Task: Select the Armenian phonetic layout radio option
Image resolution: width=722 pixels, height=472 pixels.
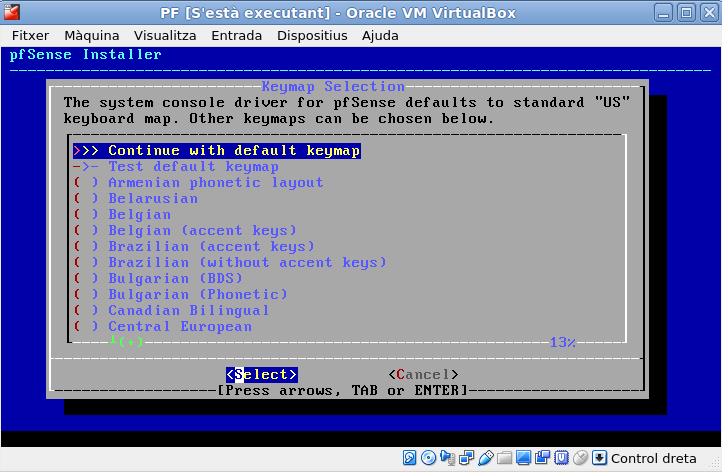Action: (x=198, y=183)
